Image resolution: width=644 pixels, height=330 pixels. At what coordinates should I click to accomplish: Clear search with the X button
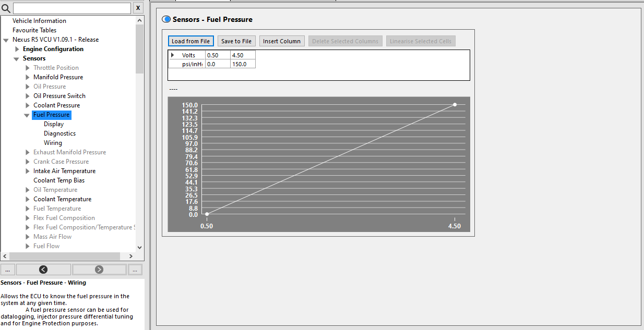[x=138, y=8]
